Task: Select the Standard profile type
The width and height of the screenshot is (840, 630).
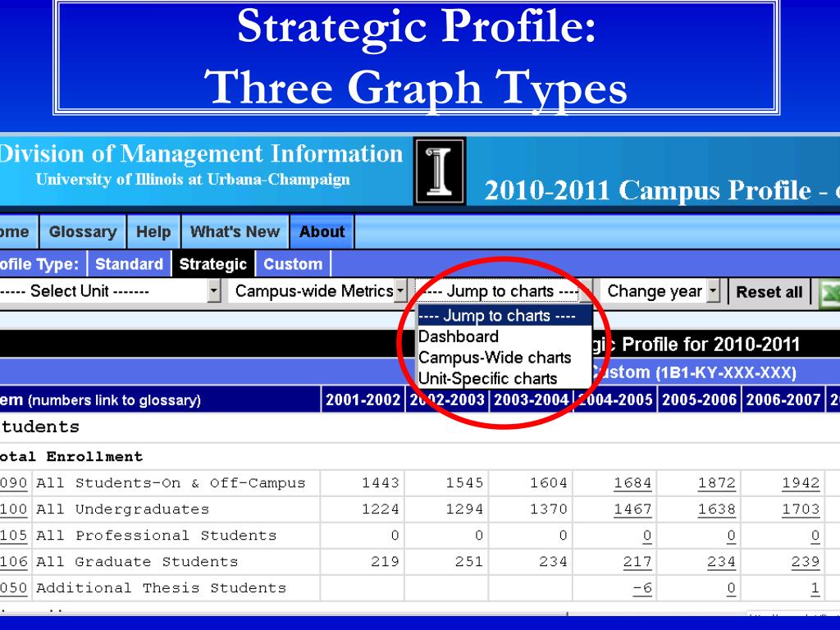Action: point(129,264)
